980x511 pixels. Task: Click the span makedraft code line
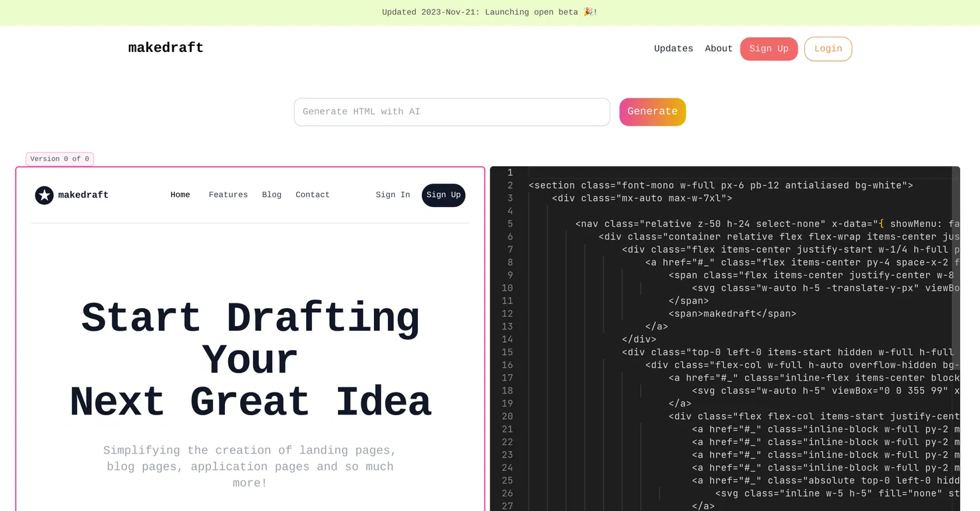click(733, 313)
